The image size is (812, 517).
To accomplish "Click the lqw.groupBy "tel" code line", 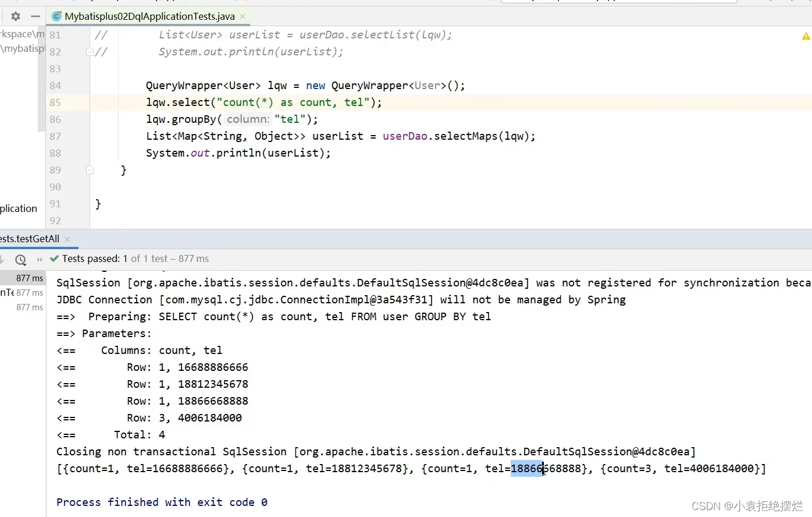I will (x=232, y=119).
